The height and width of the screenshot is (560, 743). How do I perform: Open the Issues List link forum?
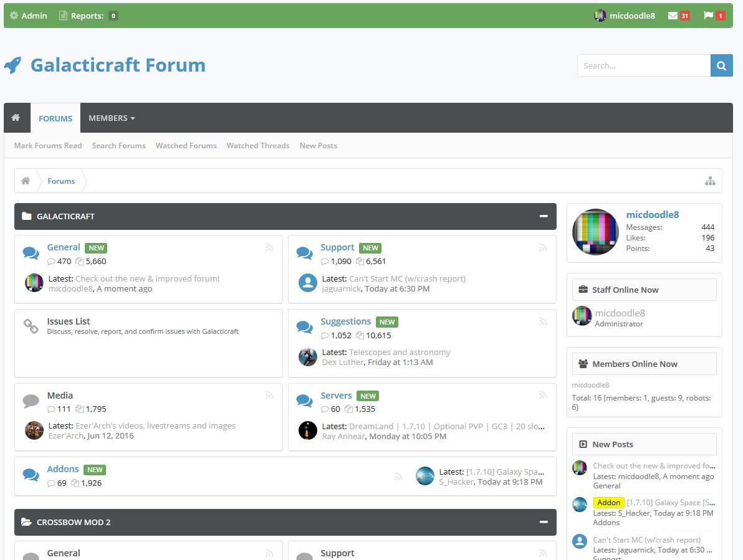pos(68,321)
